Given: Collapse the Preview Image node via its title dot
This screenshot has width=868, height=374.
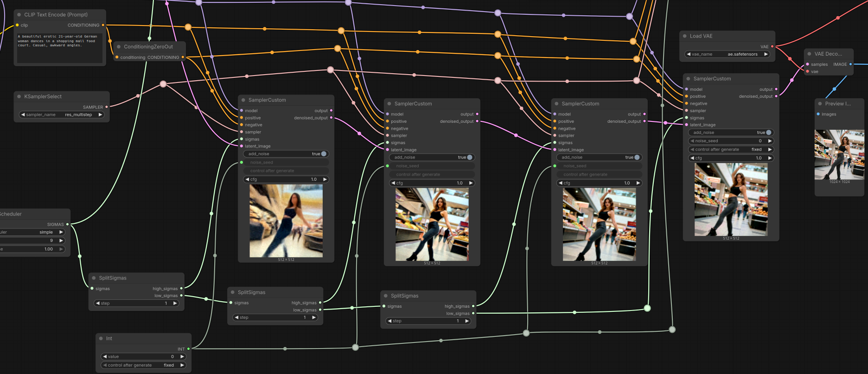Looking at the screenshot, I should click(x=820, y=104).
